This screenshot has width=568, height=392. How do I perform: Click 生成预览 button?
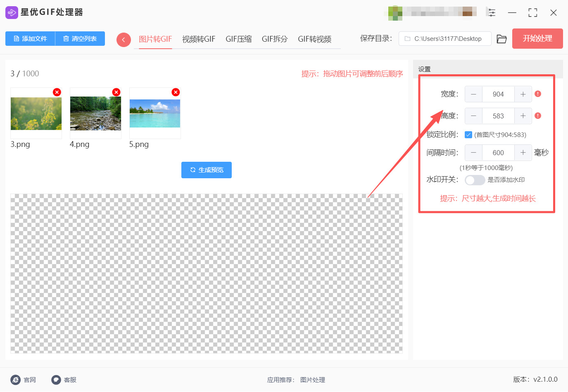[207, 170]
